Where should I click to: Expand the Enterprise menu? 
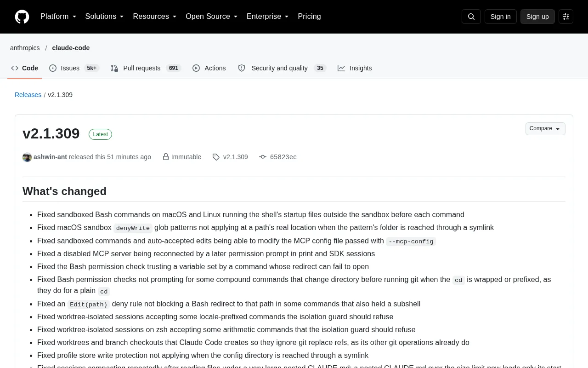coord(268,17)
